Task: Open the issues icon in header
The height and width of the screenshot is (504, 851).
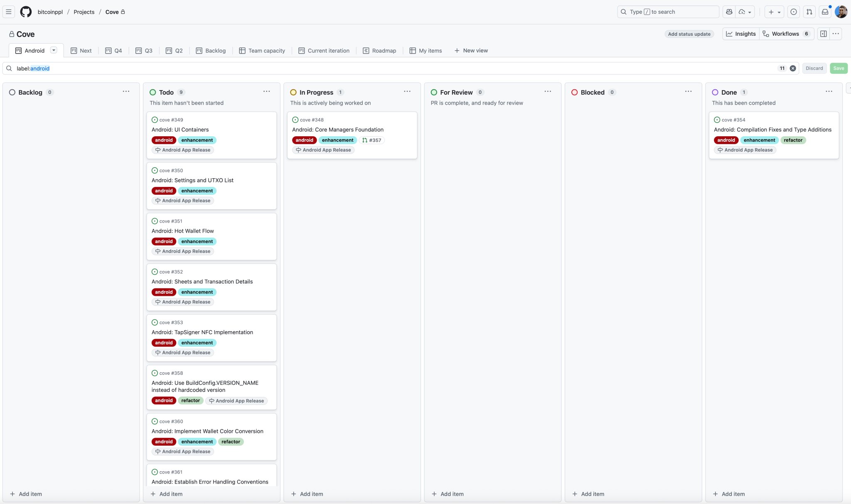Action: click(x=793, y=12)
